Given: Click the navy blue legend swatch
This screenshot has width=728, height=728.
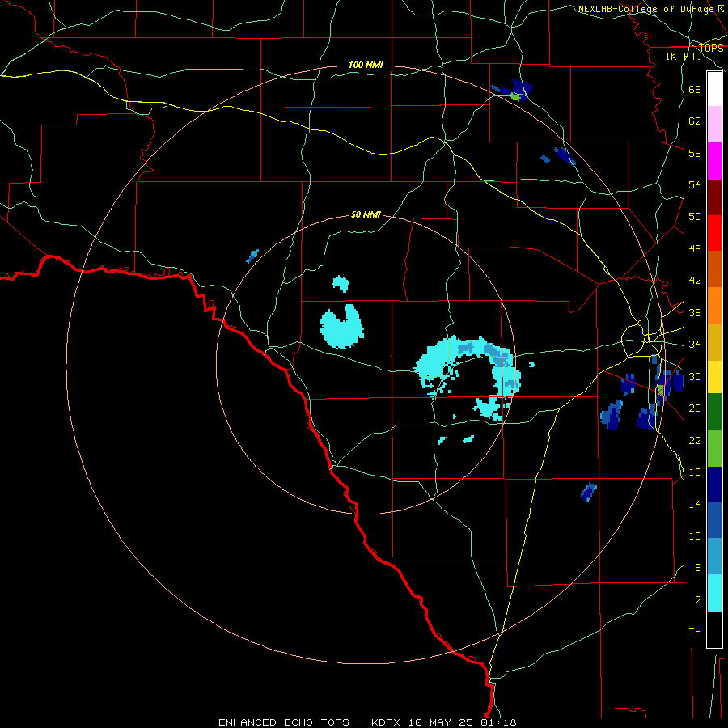Looking at the screenshot, I should (x=714, y=485).
